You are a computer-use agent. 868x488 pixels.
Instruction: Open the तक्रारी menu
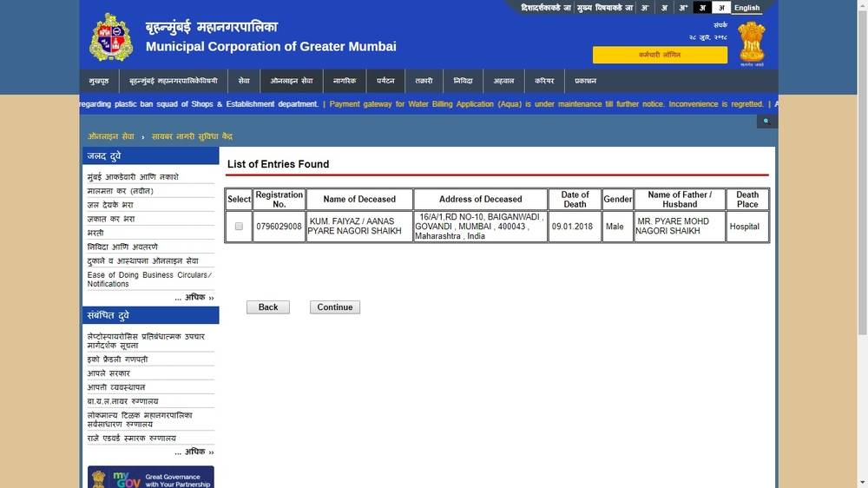click(424, 81)
